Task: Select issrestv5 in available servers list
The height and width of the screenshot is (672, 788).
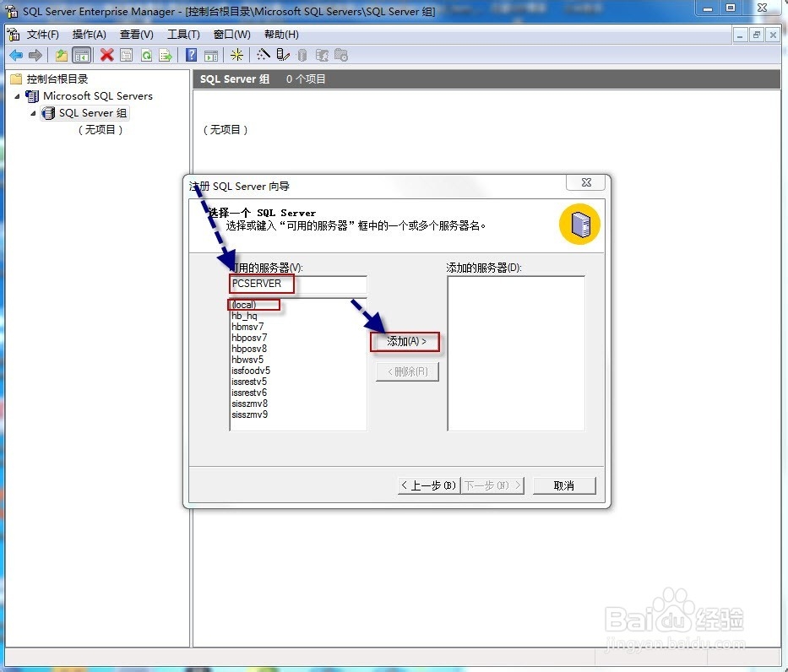Action: coord(249,382)
